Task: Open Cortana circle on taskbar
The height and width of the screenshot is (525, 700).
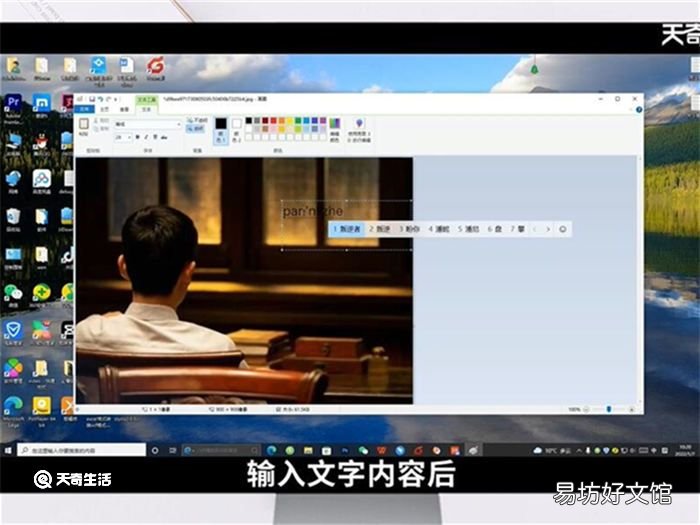Action: pyautogui.click(x=155, y=450)
